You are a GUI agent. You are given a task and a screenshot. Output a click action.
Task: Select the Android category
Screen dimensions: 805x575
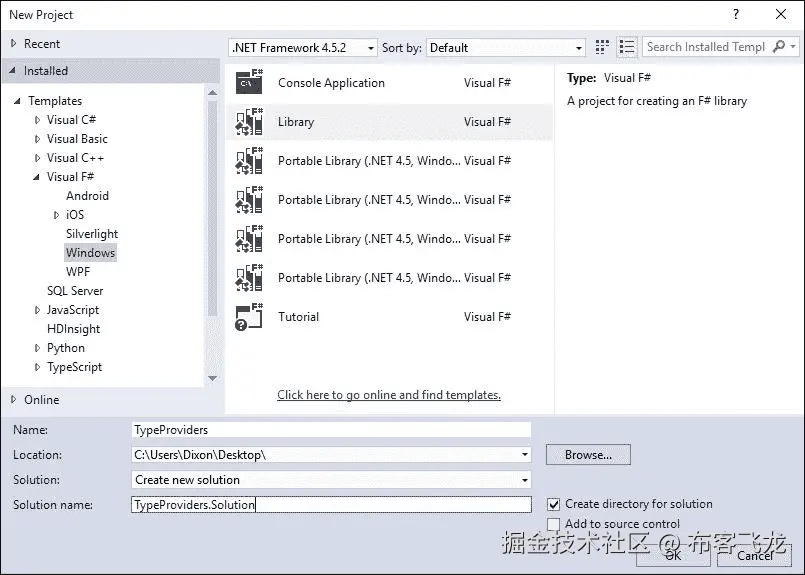[x=87, y=196]
